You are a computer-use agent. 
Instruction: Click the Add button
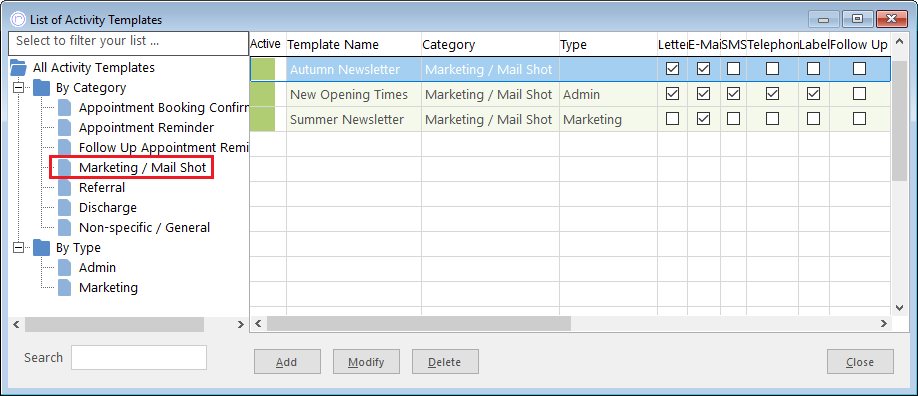[287, 362]
